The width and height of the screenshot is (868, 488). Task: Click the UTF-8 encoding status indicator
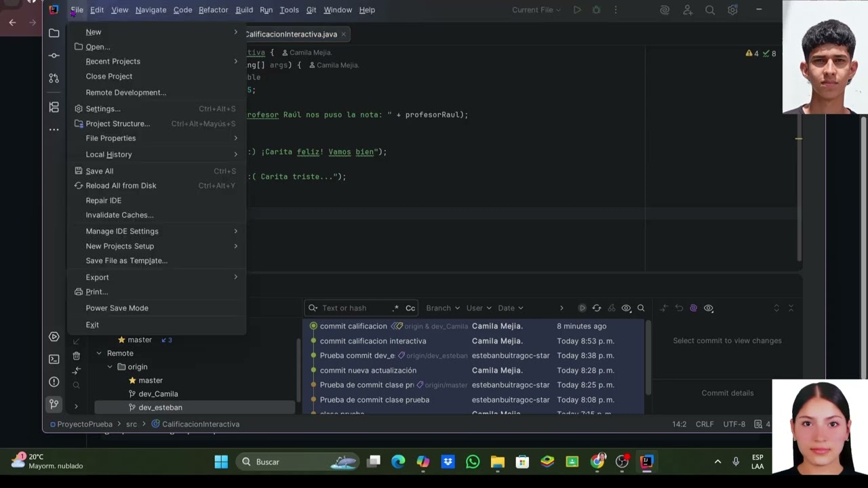734,424
